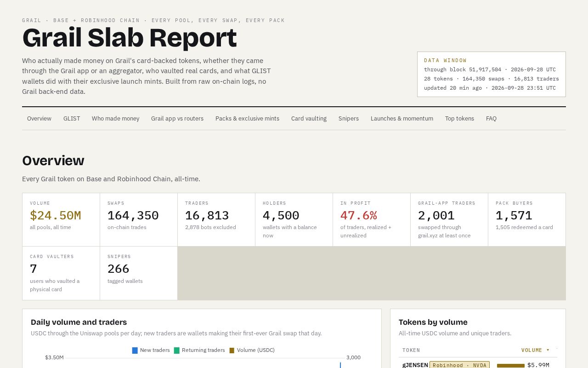Go to the GLIST section tab
The width and height of the screenshot is (588, 368).
[72, 119]
